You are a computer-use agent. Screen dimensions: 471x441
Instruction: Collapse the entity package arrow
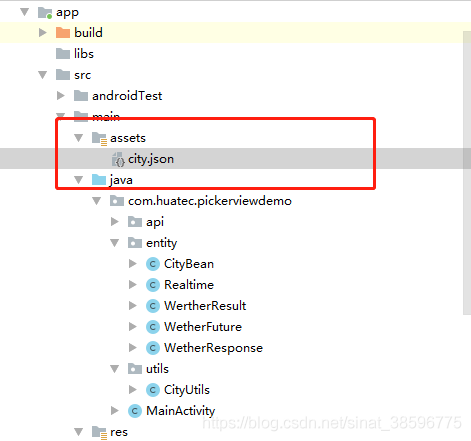(114, 243)
